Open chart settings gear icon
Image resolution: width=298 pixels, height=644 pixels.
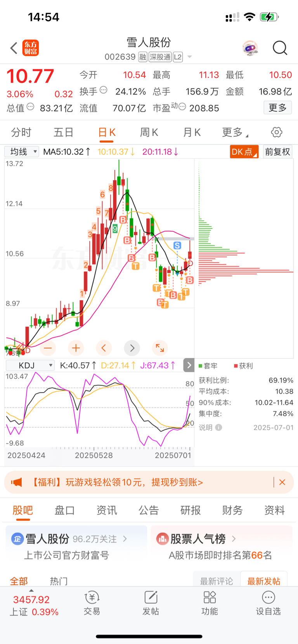(x=277, y=132)
